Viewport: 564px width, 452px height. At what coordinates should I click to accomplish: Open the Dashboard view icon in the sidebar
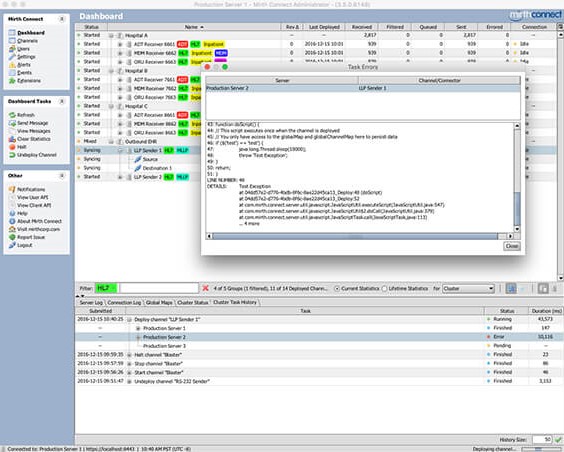click(x=12, y=33)
